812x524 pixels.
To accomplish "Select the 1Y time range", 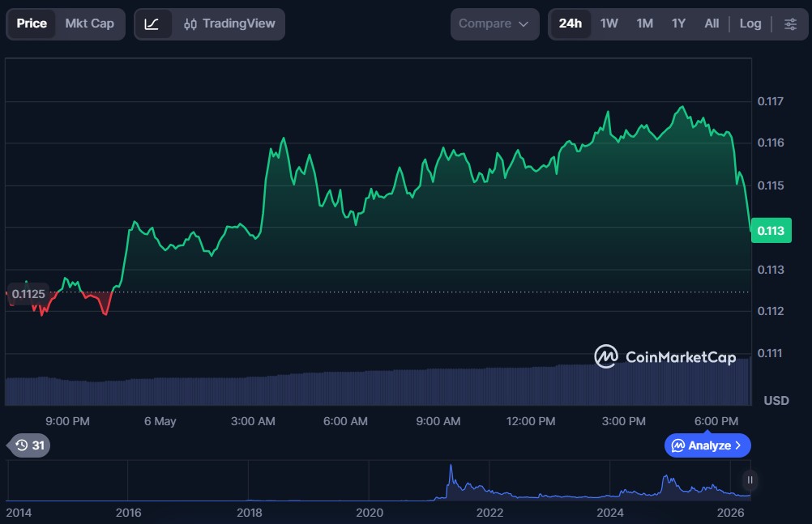I will 678,23.
